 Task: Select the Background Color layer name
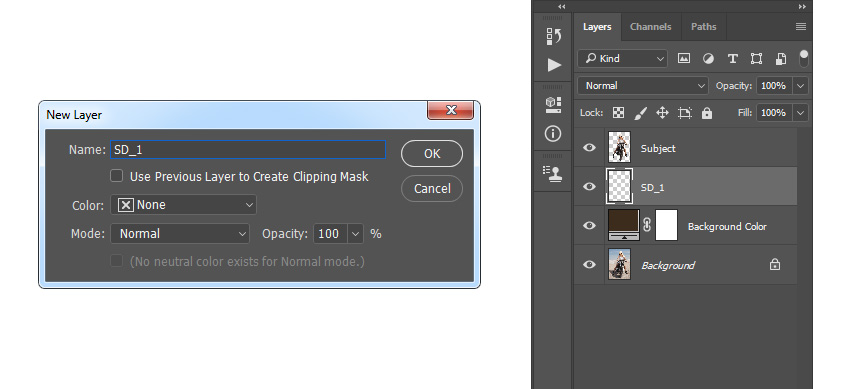(727, 226)
